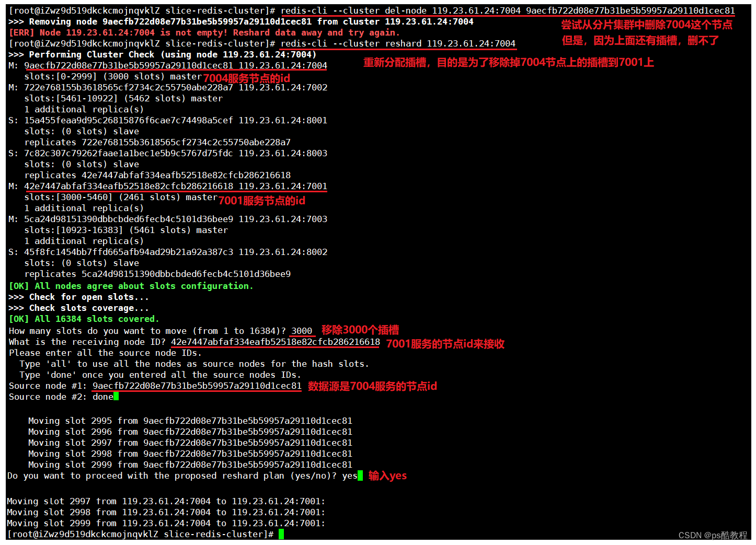This screenshot has width=756, height=545.
Task: Click 'Do you want to proceed with the proposed reshard plan' prompt
Action: (172, 476)
